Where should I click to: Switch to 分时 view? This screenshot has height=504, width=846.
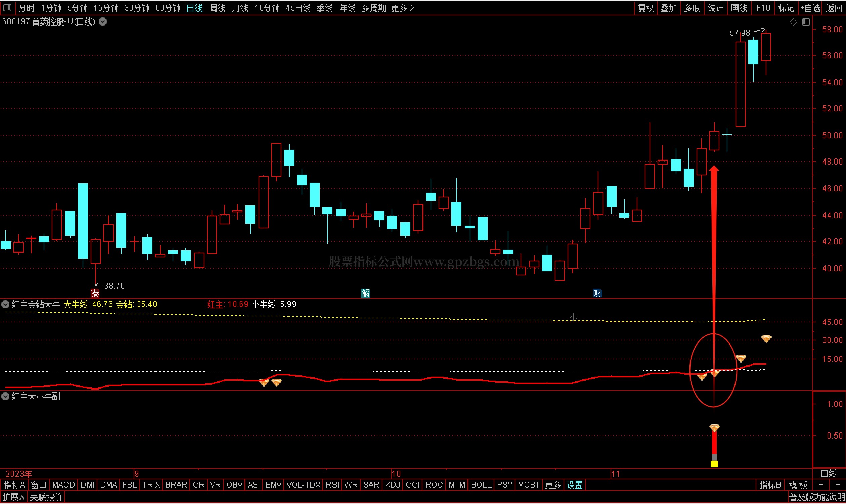27,8
